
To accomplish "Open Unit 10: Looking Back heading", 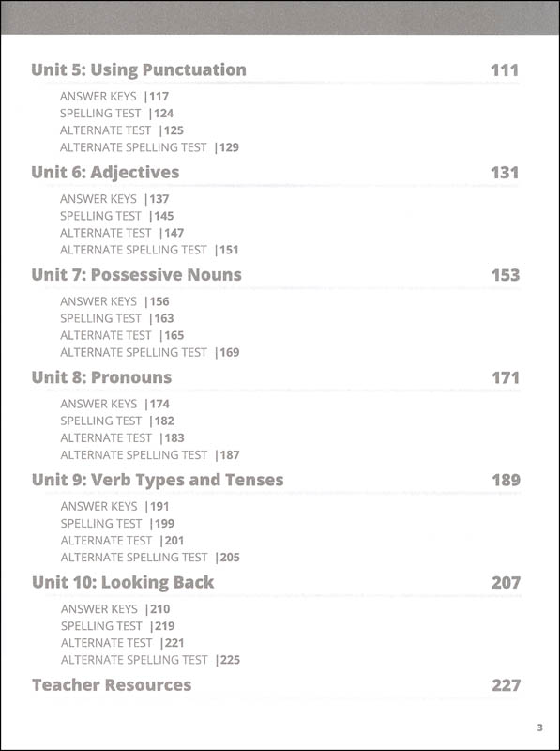I will coord(123,582).
